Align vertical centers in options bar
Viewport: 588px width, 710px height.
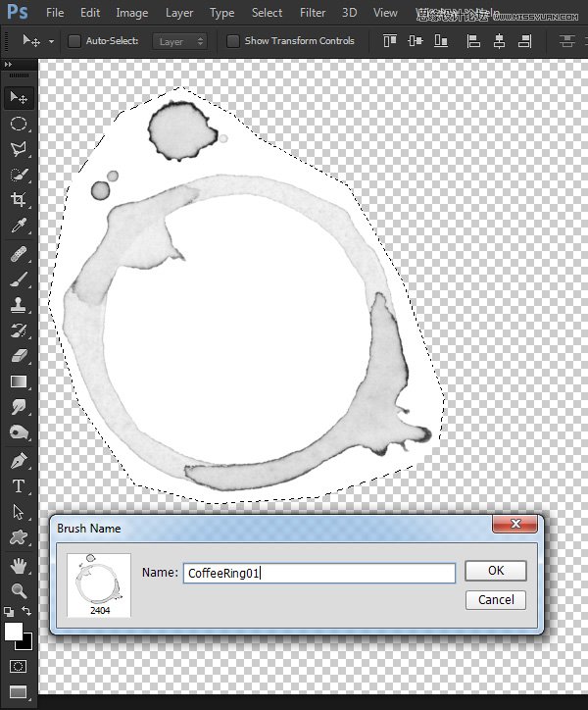416,41
